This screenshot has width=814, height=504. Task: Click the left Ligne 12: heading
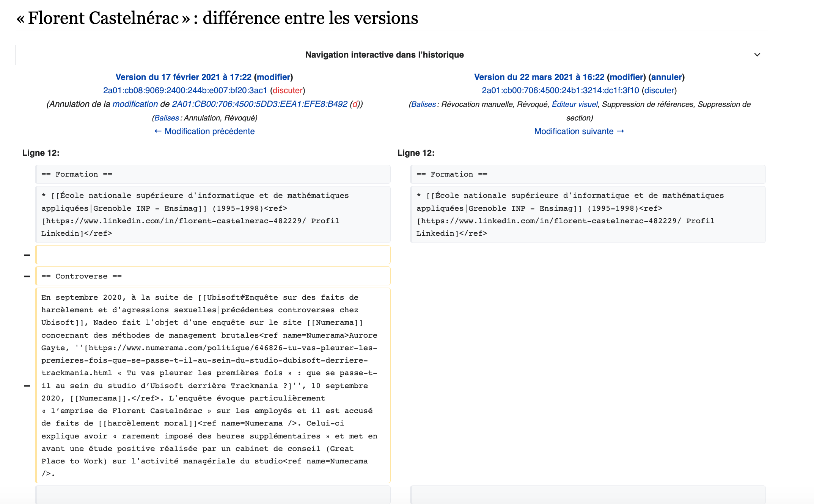(41, 153)
